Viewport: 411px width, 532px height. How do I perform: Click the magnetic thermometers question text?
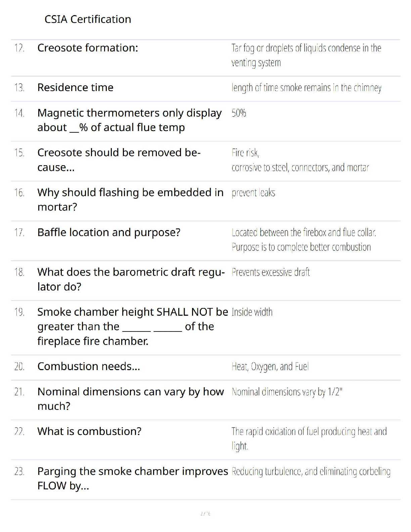(x=129, y=120)
